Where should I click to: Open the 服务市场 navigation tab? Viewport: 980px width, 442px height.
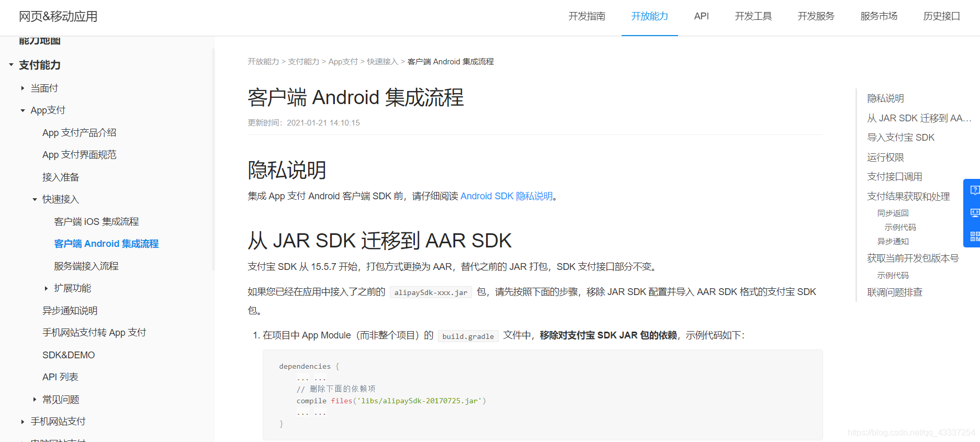coord(878,16)
